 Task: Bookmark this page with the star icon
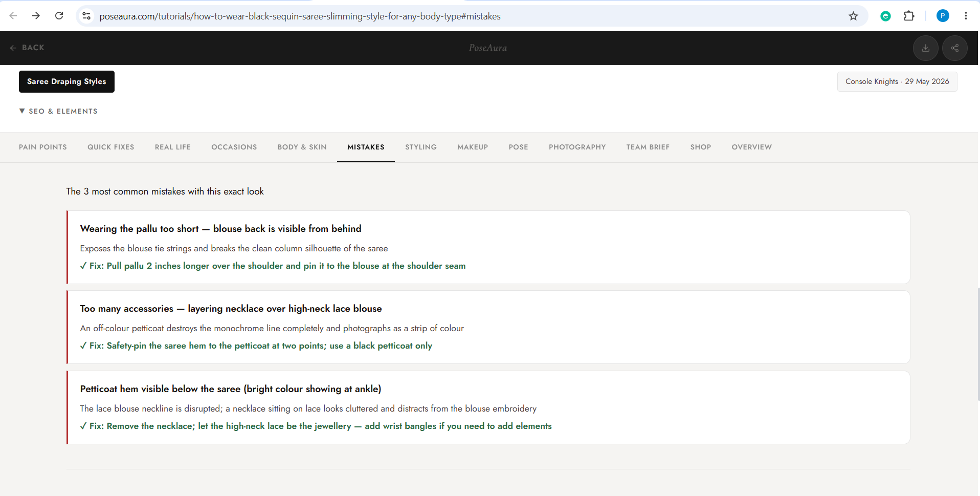[853, 16]
